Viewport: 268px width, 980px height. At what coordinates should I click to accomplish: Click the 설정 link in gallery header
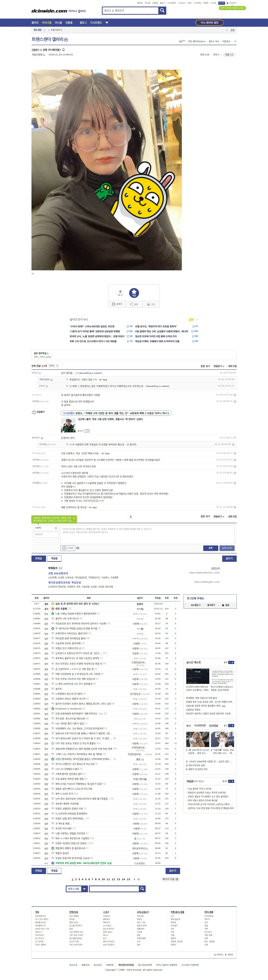(181, 41)
